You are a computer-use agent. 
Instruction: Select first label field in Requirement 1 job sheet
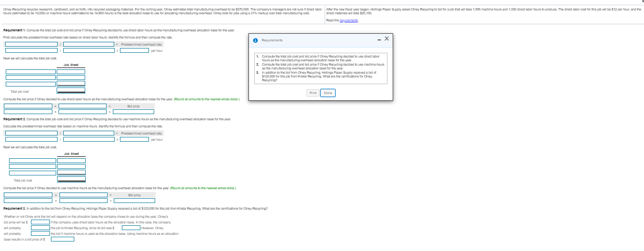30,72
